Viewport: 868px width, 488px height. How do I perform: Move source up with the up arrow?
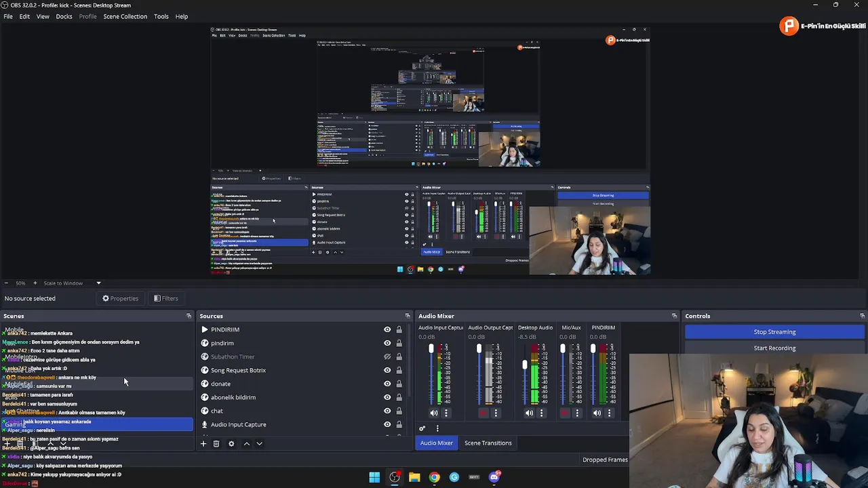(246, 443)
